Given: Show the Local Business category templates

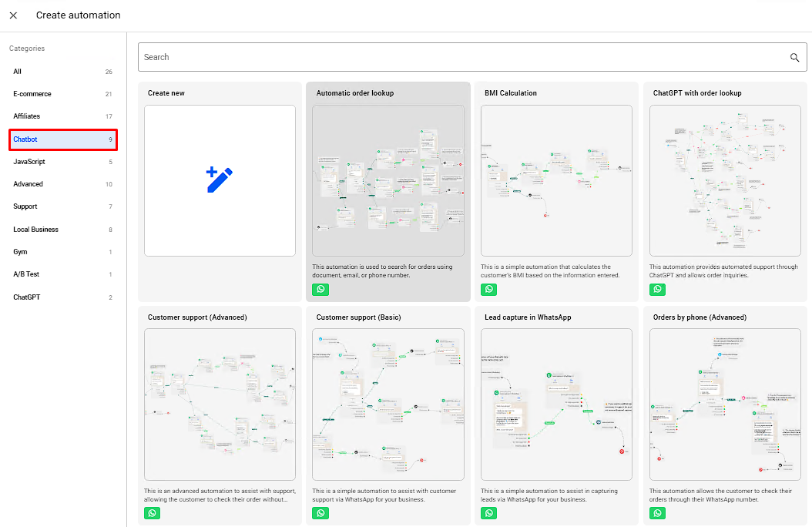Looking at the screenshot, I should (63, 230).
